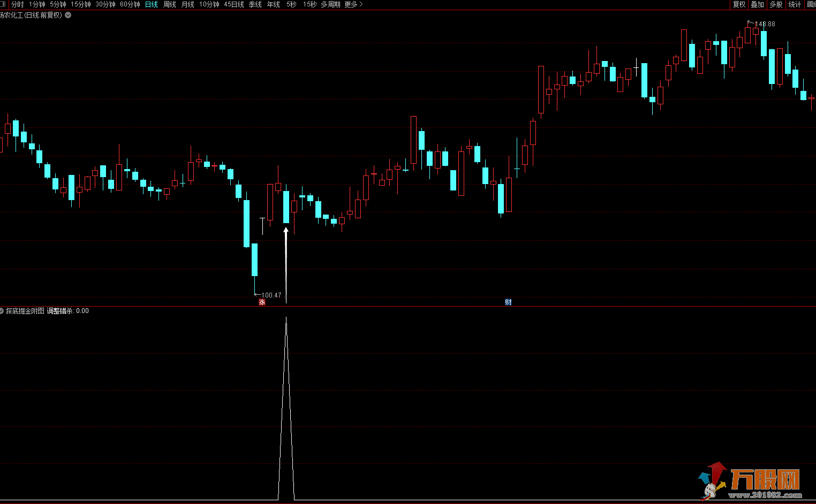Expand the 更多 periods menu
Viewport: 816px width, 504px height.
pos(353,4)
